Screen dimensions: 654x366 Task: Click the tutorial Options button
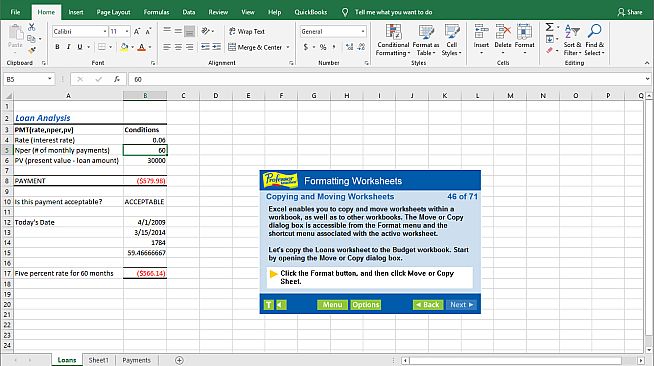pyautogui.click(x=365, y=305)
